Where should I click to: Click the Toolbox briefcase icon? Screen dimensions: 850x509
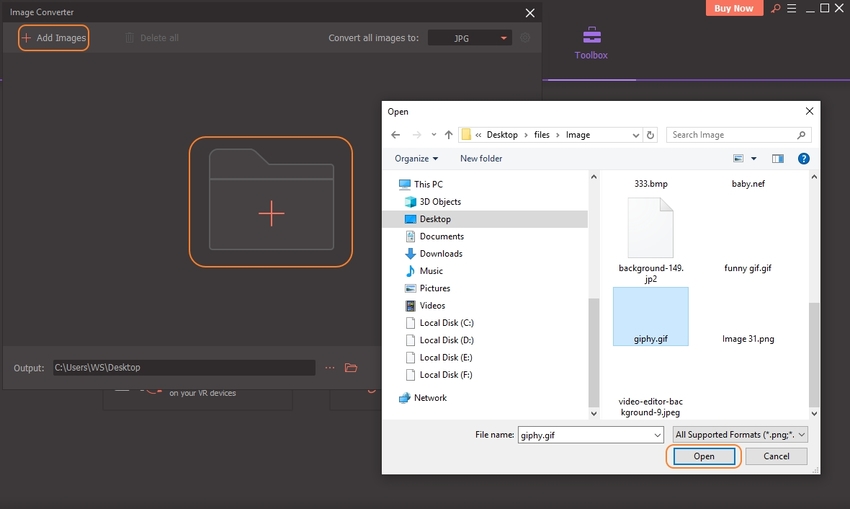click(x=591, y=35)
